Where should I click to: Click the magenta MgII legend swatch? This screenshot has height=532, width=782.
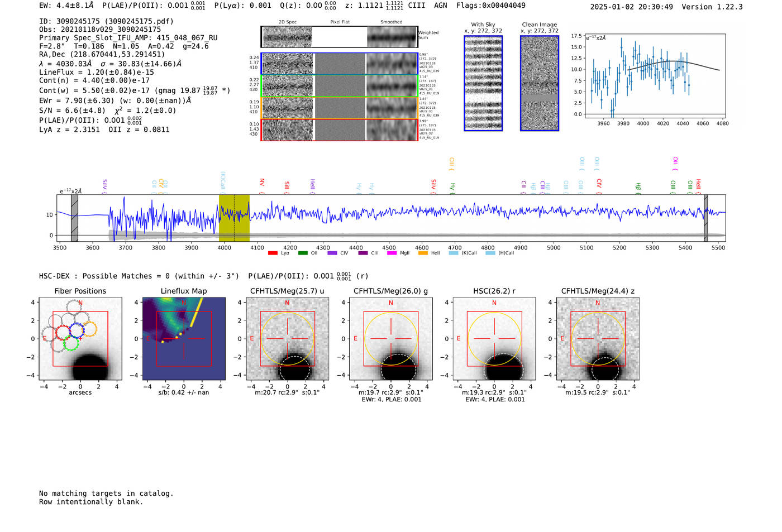[392, 253]
